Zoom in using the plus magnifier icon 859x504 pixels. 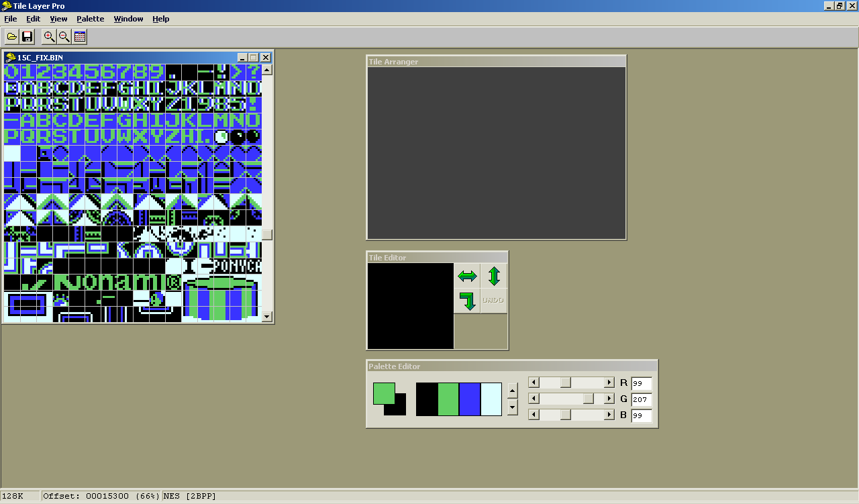pos(49,36)
